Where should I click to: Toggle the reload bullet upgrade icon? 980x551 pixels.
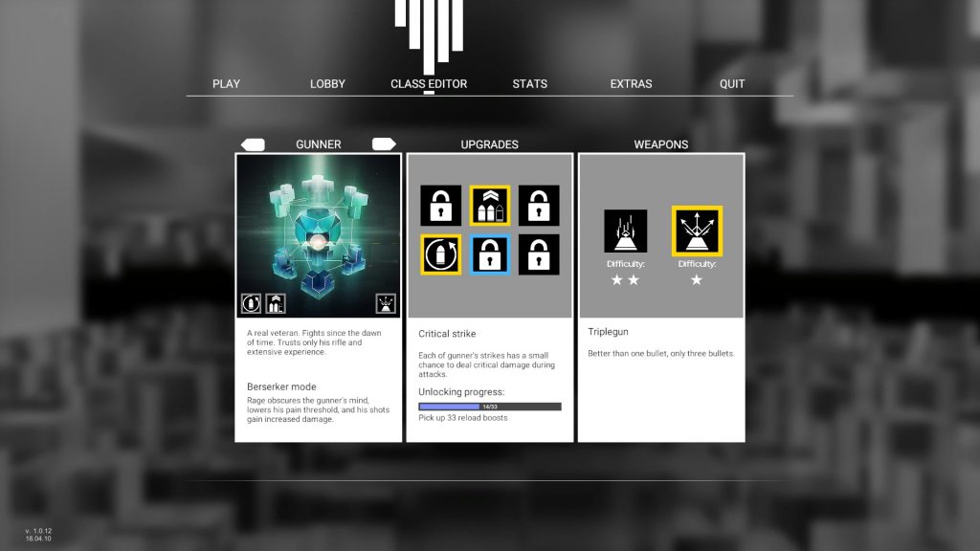point(441,254)
